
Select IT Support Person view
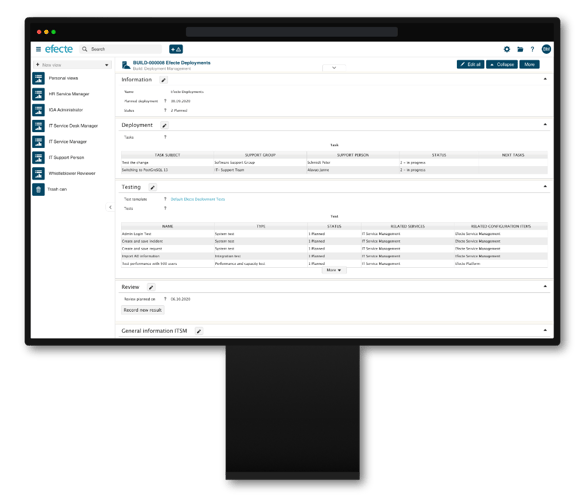(66, 157)
